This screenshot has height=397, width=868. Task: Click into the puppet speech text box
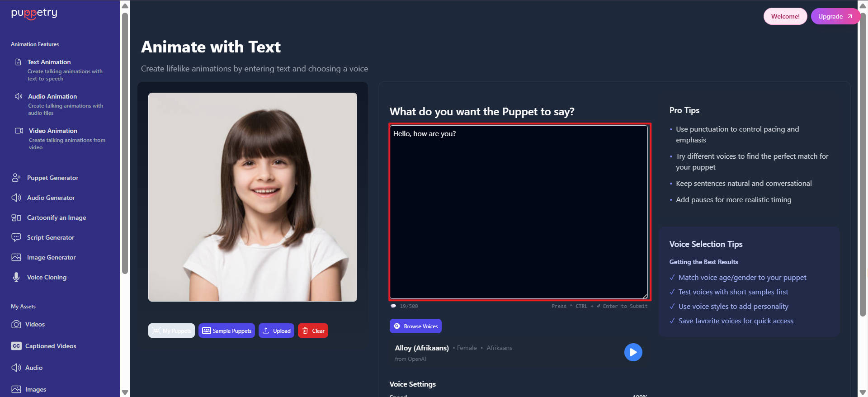519,212
